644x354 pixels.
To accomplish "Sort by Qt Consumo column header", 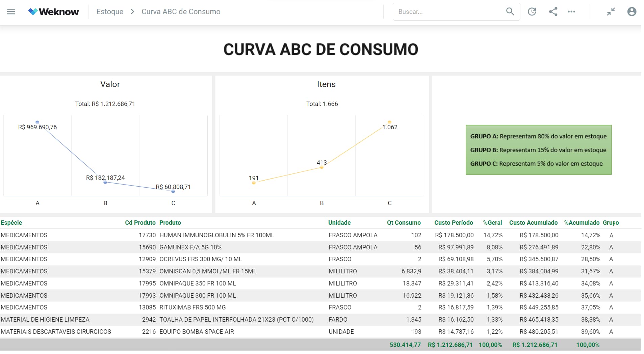I will pos(404,223).
